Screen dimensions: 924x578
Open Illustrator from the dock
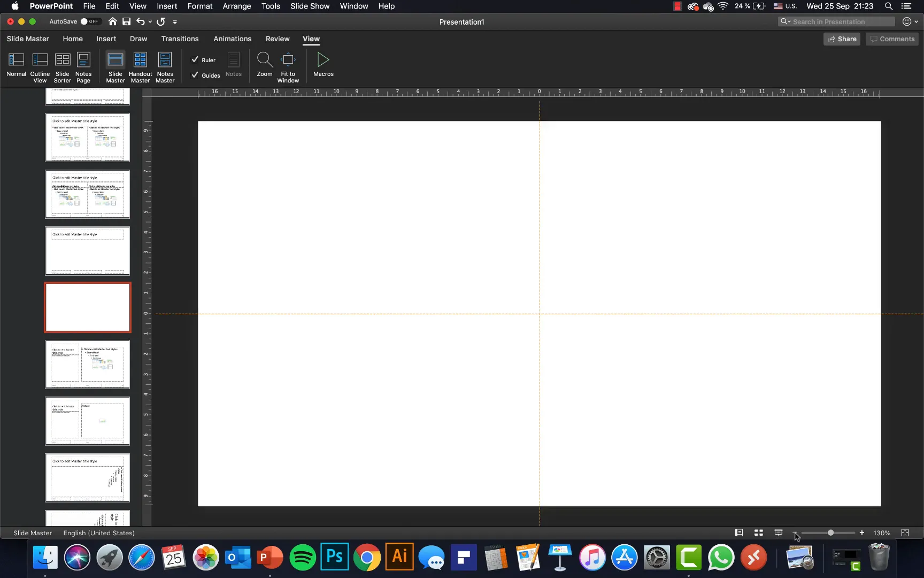[399, 557]
